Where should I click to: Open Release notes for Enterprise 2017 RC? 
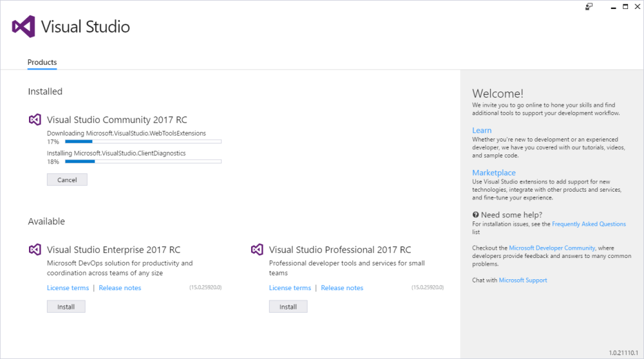pyautogui.click(x=120, y=288)
